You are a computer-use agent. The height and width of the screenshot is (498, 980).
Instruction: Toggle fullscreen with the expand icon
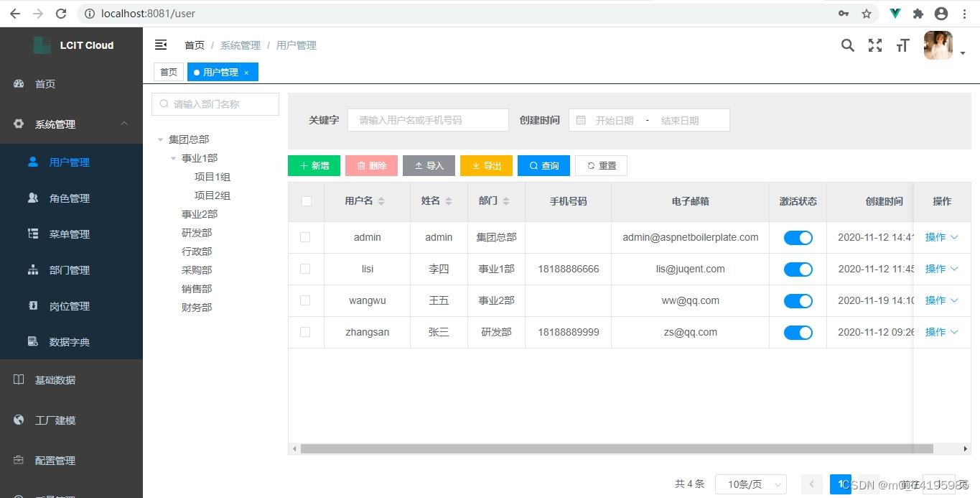[x=874, y=45]
